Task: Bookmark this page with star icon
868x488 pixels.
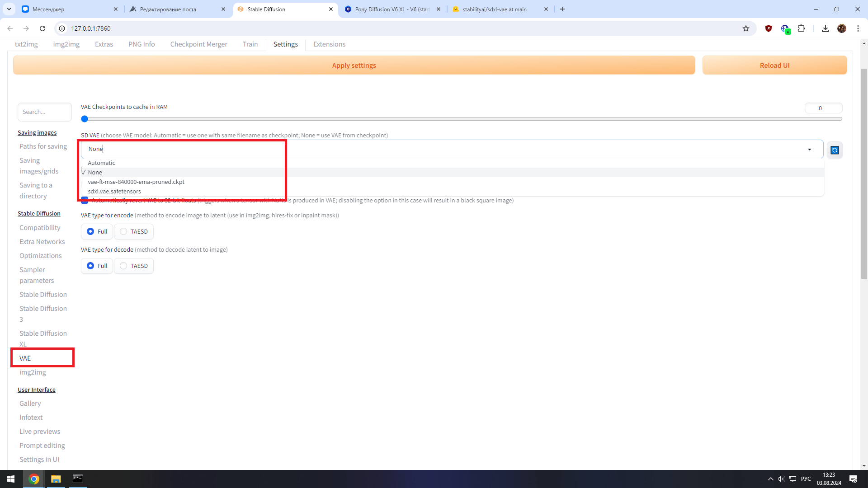Action: tap(746, 28)
